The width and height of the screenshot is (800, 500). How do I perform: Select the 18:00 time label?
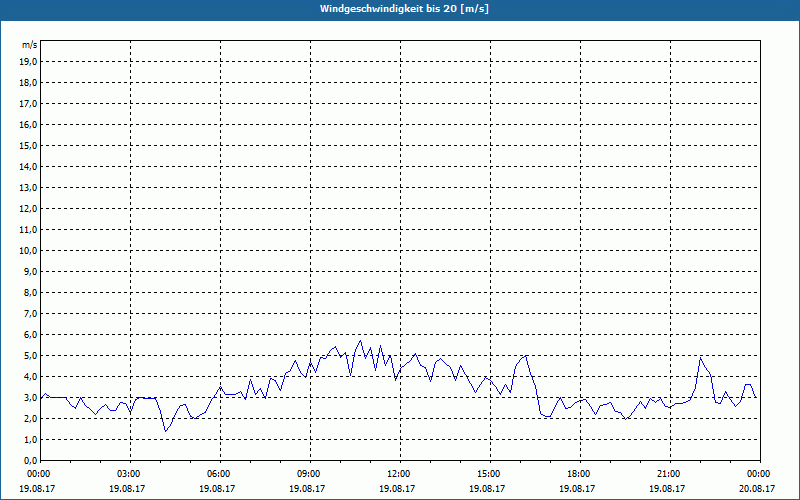580,474
